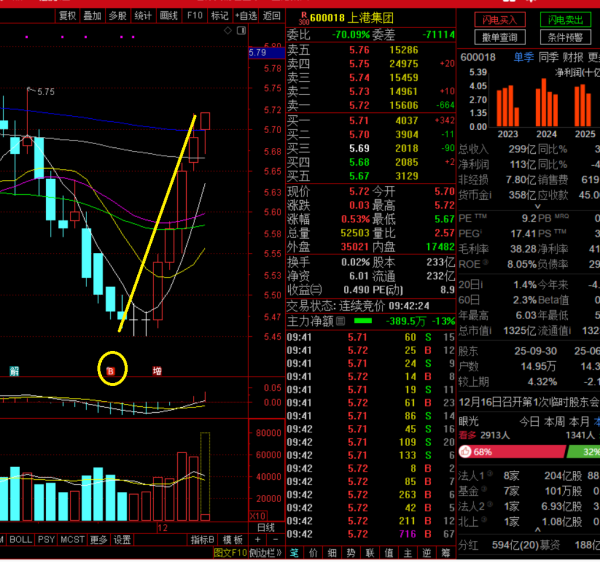Click the 日线 period label
The height and width of the screenshot is (562, 600).
click(x=266, y=528)
